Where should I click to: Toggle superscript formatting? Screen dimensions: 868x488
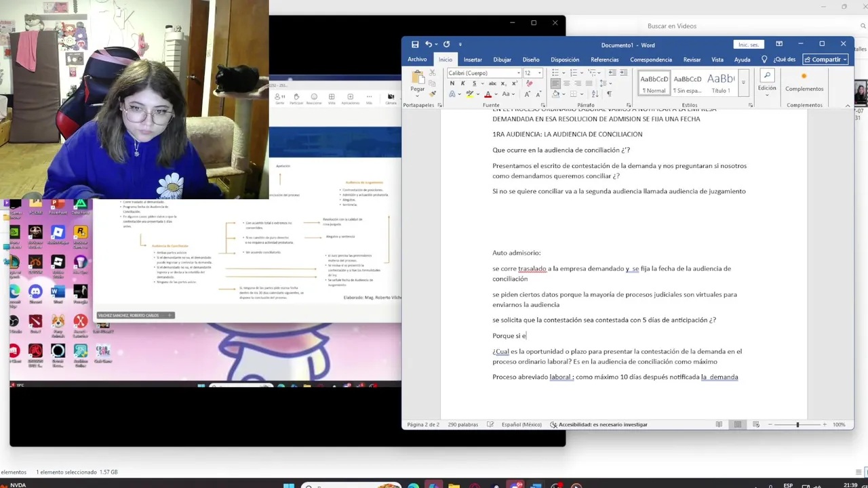515,83
